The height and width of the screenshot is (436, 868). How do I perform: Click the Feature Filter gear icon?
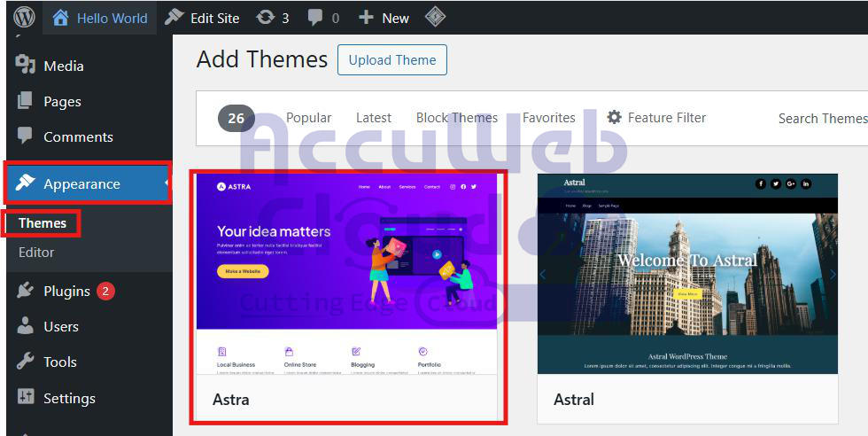pos(614,117)
